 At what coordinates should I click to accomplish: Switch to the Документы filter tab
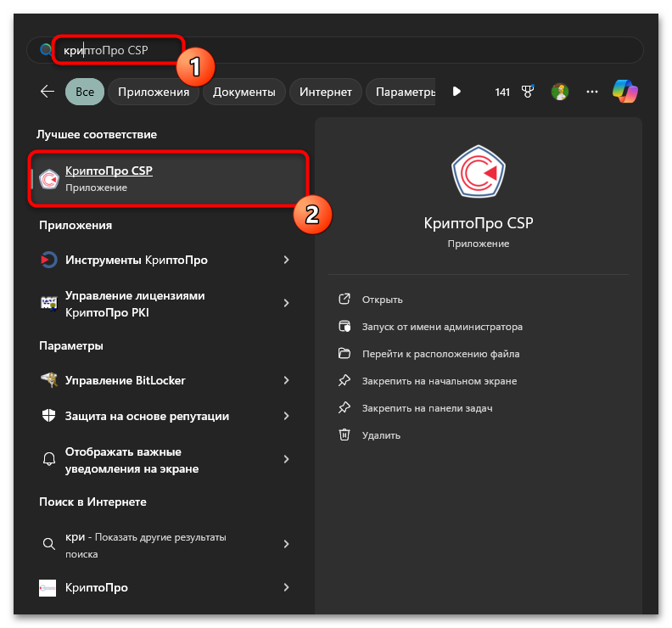click(244, 92)
